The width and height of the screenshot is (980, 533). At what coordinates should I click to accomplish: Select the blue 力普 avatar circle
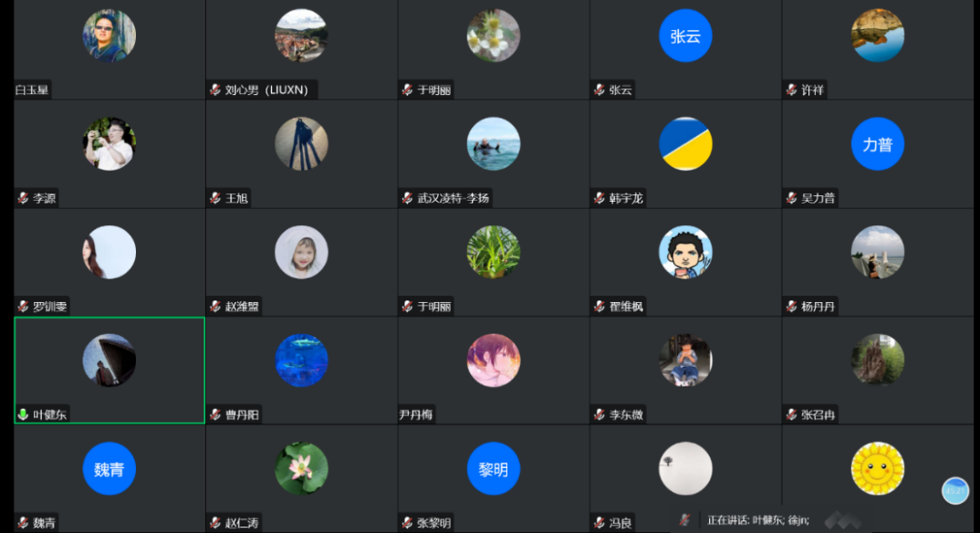pyautogui.click(x=878, y=143)
